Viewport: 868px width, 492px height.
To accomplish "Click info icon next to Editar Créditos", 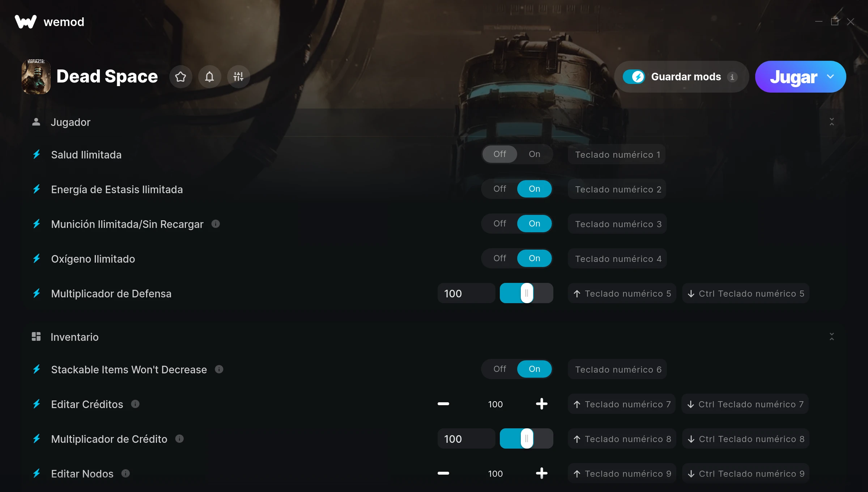I will (x=135, y=404).
